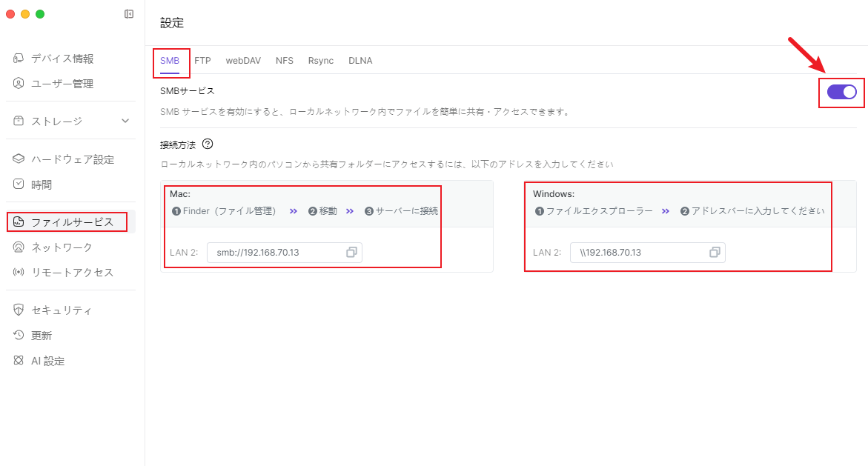Navigate to ネットワーク settings

62,247
